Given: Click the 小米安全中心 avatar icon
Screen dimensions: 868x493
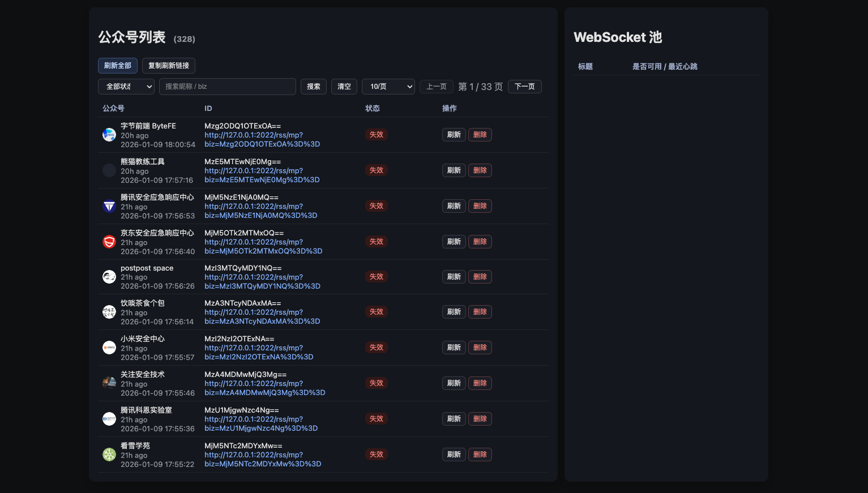Looking at the screenshot, I should click(x=109, y=348).
